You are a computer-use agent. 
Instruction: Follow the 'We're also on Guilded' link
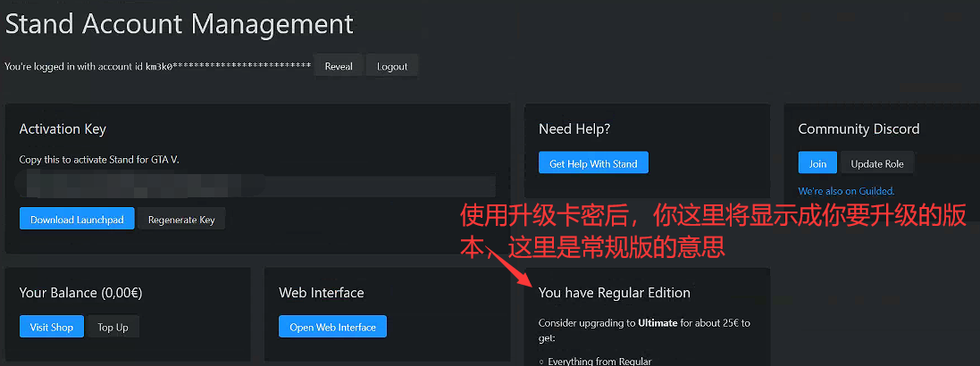[846, 190]
